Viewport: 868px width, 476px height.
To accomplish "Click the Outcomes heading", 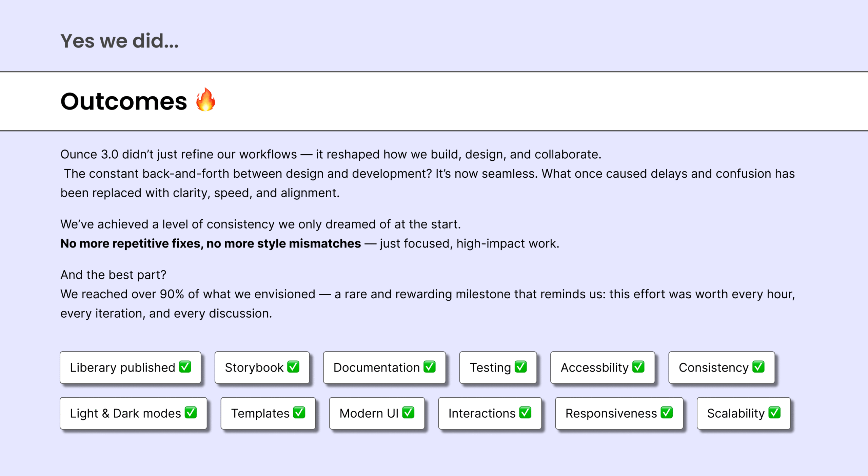I will pos(124,101).
